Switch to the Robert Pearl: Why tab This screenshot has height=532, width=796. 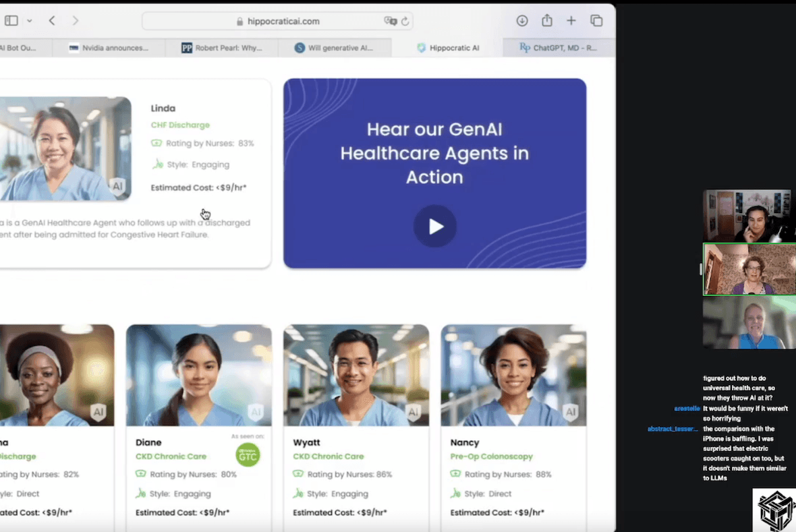pyautogui.click(x=221, y=48)
